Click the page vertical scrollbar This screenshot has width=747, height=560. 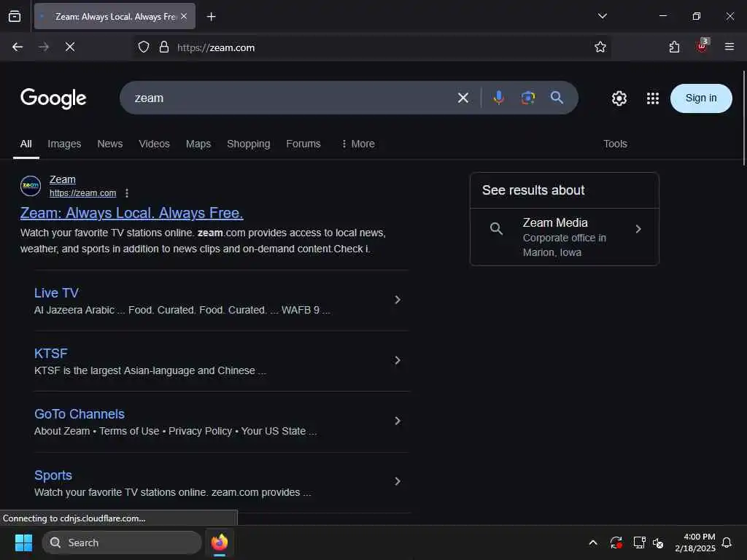click(743, 117)
